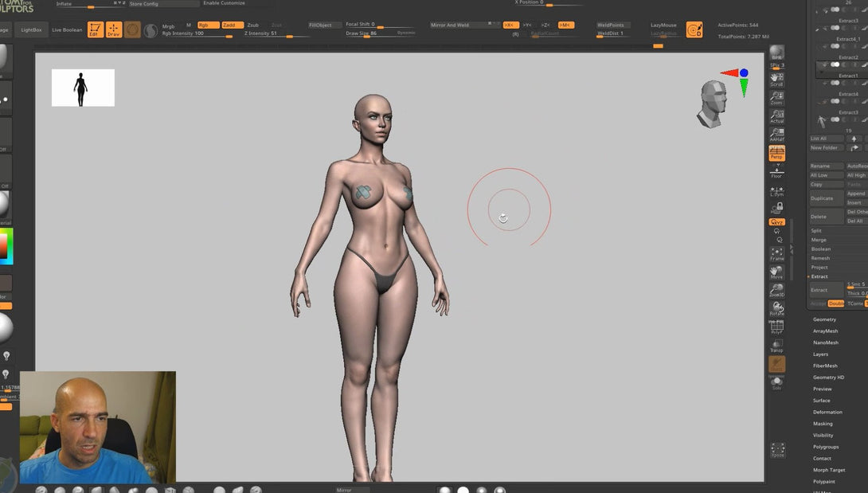Image resolution: width=868 pixels, height=493 pixels.
Task: Click the WeldPoints button
Action: point(613,25)
